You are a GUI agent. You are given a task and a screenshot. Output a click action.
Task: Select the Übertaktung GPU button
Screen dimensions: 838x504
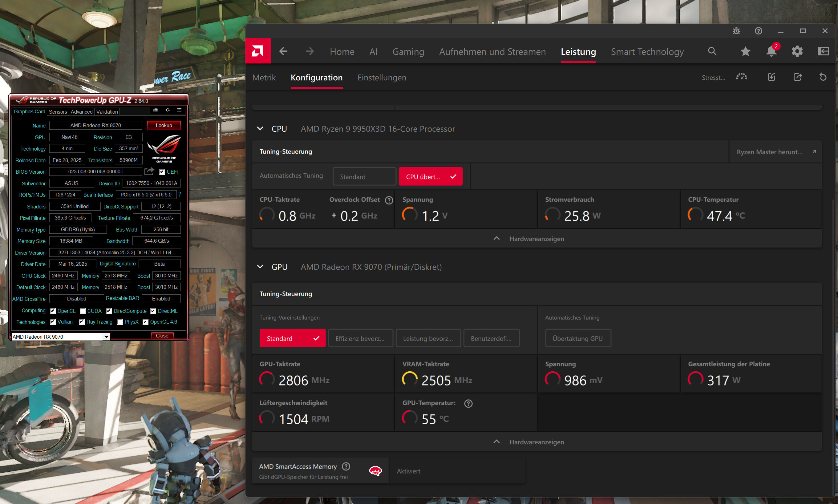click(577, 338)
